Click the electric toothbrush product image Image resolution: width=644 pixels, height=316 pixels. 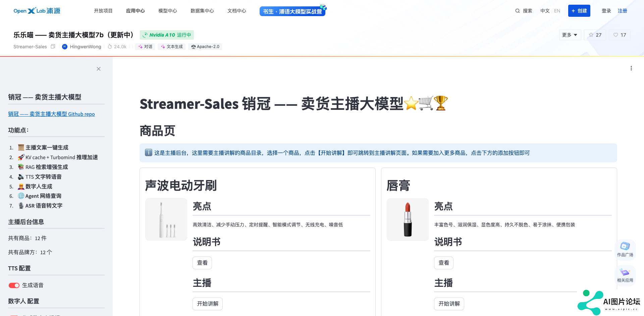166,219
